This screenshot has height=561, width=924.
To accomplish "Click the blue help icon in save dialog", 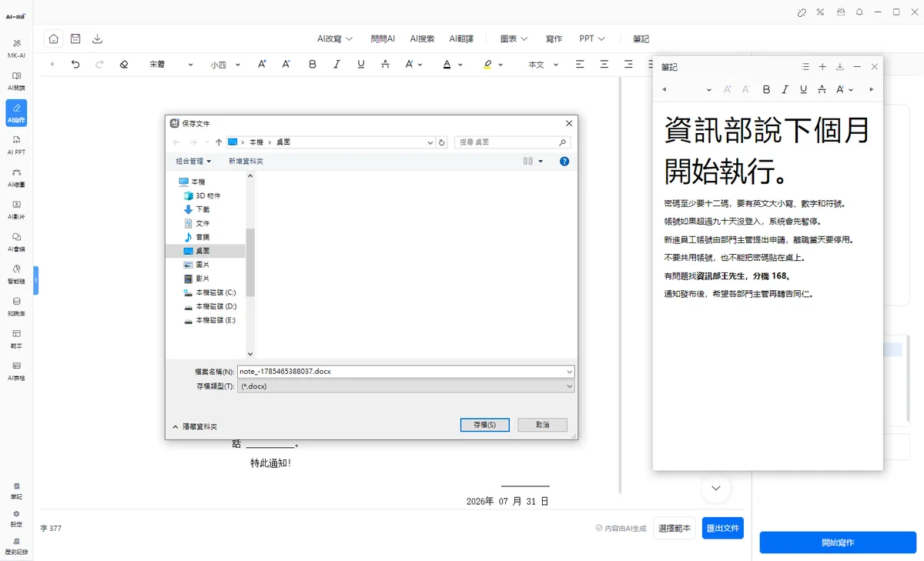I will [564, 162].
